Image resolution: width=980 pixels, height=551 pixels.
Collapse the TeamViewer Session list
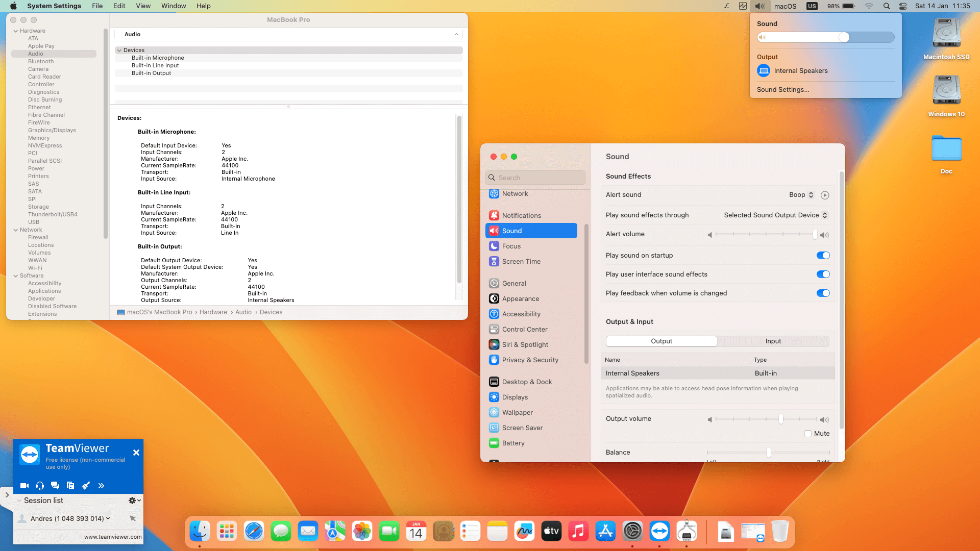point(19,500)
